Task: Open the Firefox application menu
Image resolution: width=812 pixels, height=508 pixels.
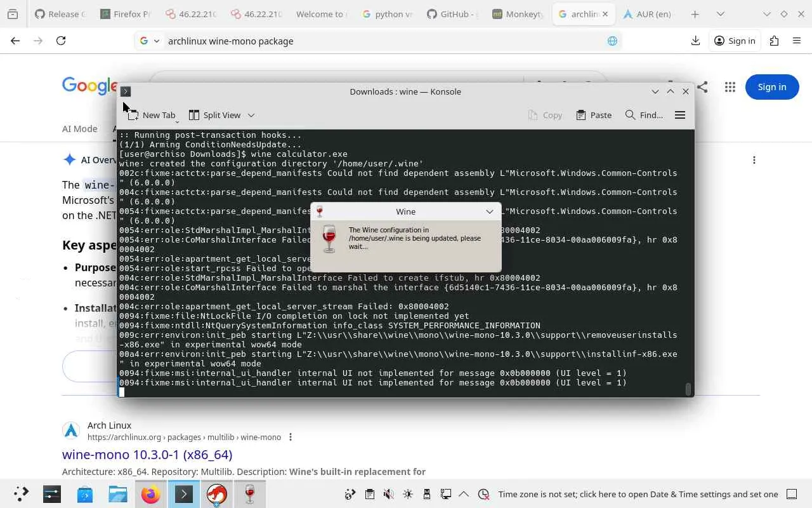Action: [x=797, y=41]
